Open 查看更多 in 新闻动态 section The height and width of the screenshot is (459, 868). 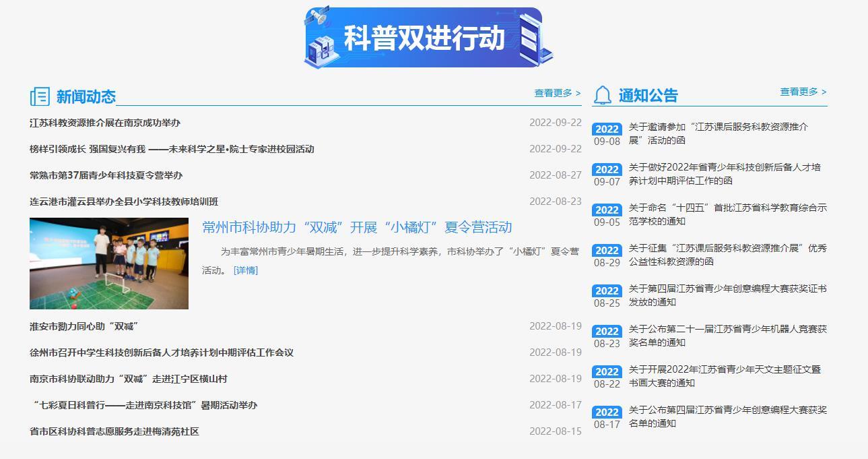[558, 93]
